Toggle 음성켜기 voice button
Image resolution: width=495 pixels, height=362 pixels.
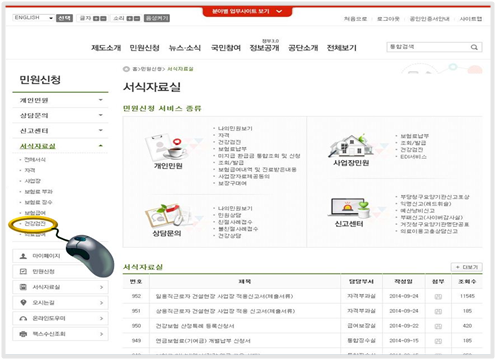[157, 18]
